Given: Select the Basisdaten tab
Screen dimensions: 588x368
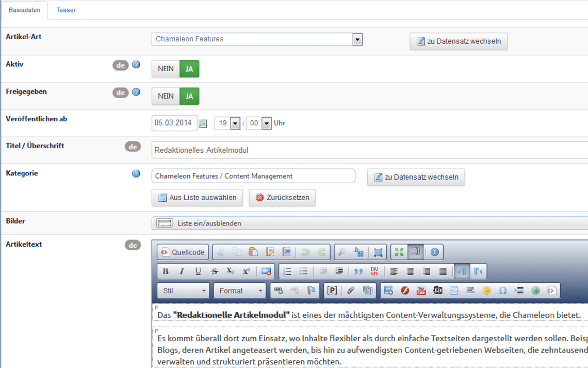Looking at the screenshot, I should (x=24, y=10).
